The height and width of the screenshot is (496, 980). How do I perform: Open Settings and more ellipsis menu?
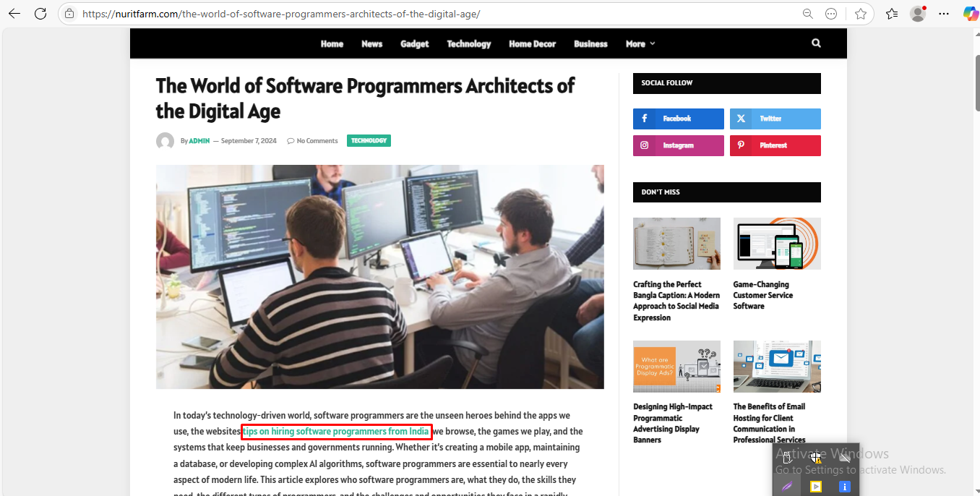point(944,14)
